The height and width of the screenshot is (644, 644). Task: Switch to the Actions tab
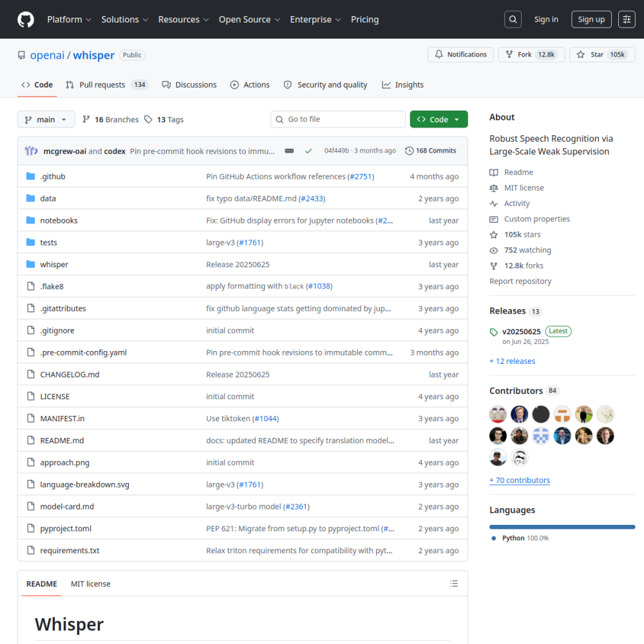tap(250, 84)
